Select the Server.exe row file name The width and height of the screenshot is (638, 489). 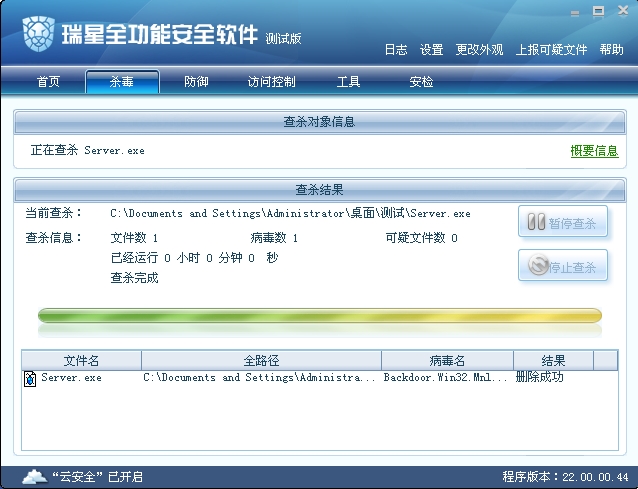pyautogui.click(x=71, y=378)
